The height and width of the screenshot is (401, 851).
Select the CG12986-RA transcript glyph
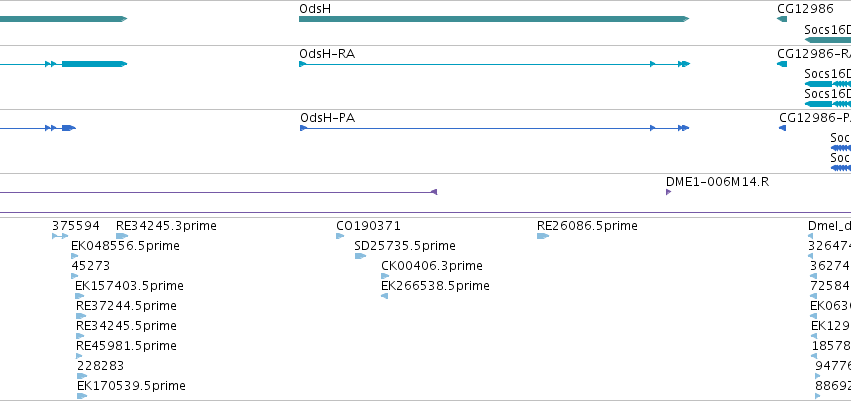tap(782, 64)
